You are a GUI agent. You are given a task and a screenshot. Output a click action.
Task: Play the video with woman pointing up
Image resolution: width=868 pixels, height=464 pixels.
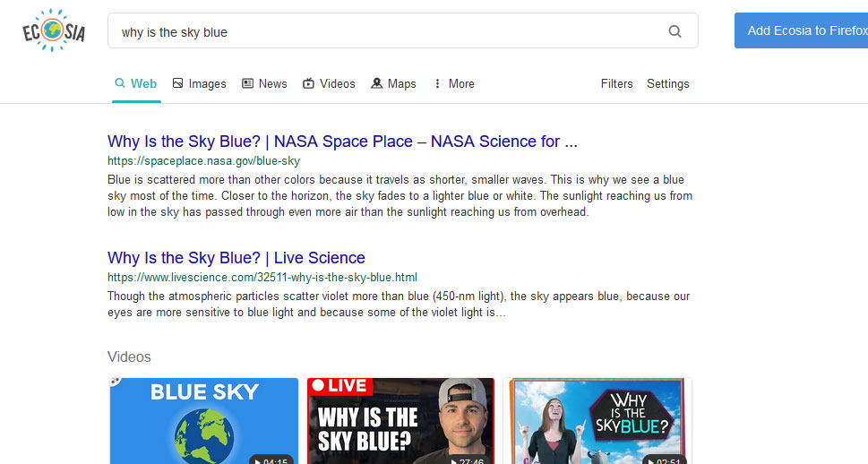(597, 421)
